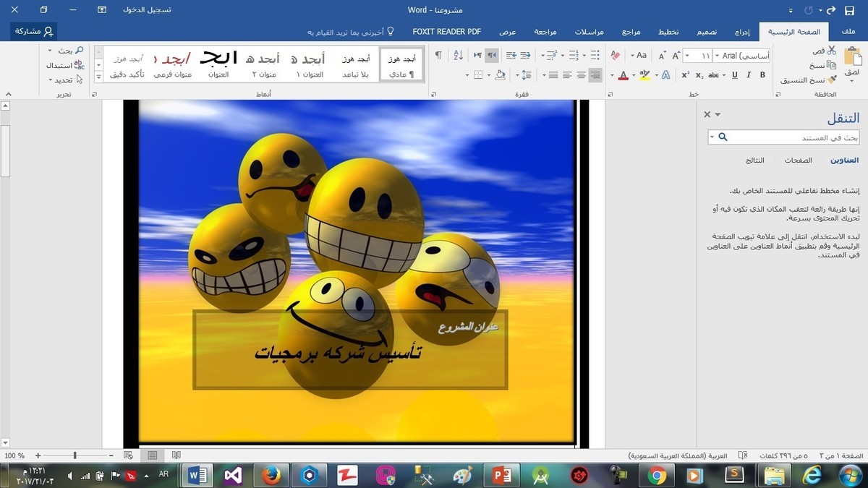This screenshot has width=868, height=488.
Task: Open the font color dropdown arrow
Action: coord(612,75)
